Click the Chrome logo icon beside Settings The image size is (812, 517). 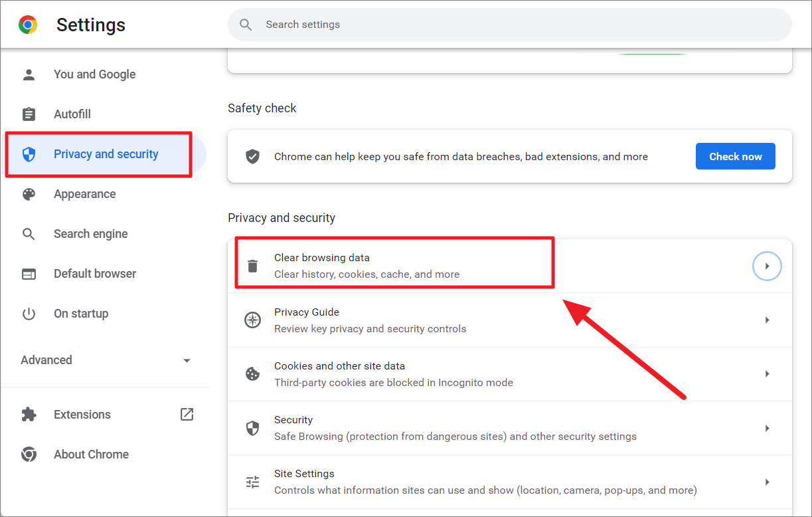(x=28, y=25)
